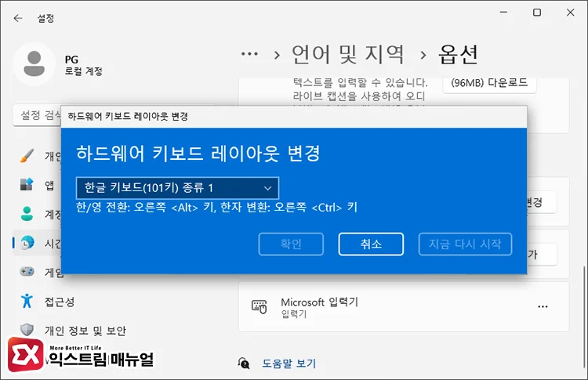
Task: Click the help headset icon
Action: (244, 363)
